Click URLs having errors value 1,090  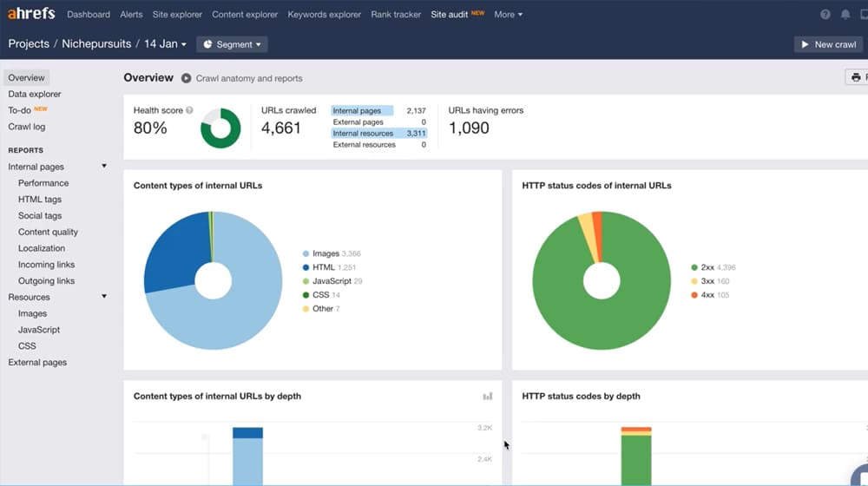point(469,128)
